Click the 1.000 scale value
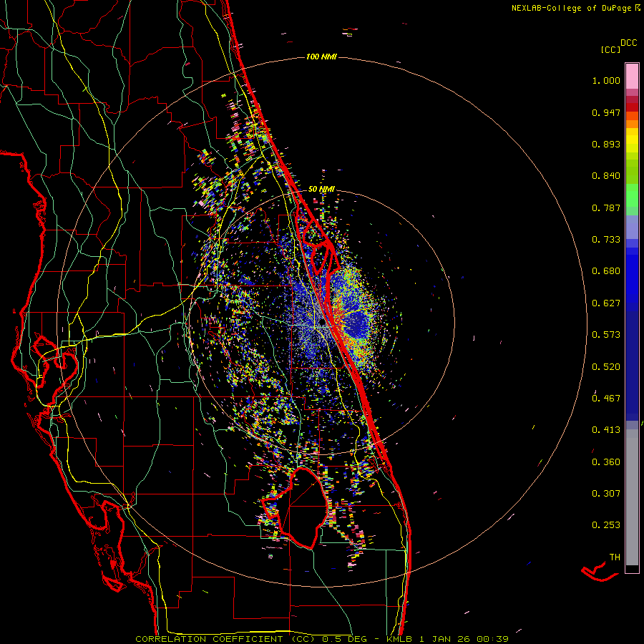Screen dimensions: 644x644 606,80
